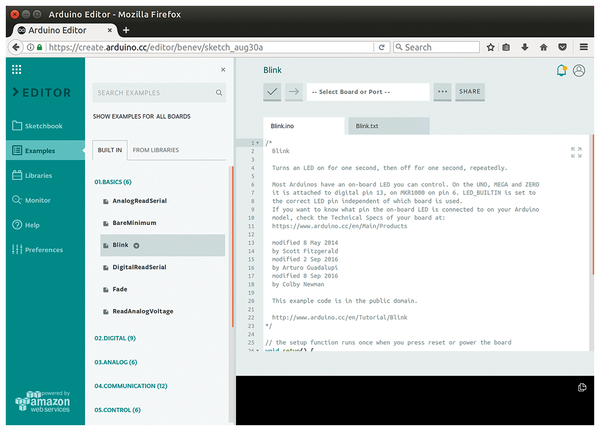Click the Upload arrow button
Screen dimensions: 600x431
tap(294, 92)
